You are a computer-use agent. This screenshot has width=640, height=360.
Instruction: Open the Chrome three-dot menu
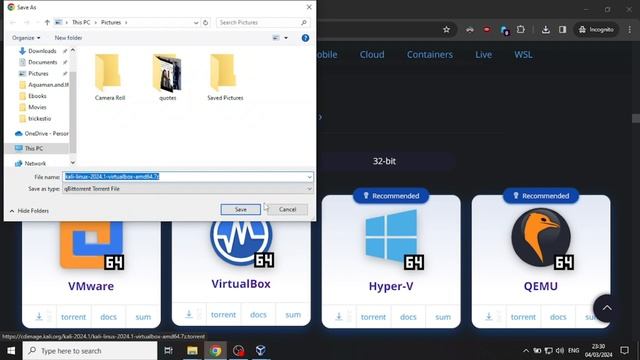point(629,29)
